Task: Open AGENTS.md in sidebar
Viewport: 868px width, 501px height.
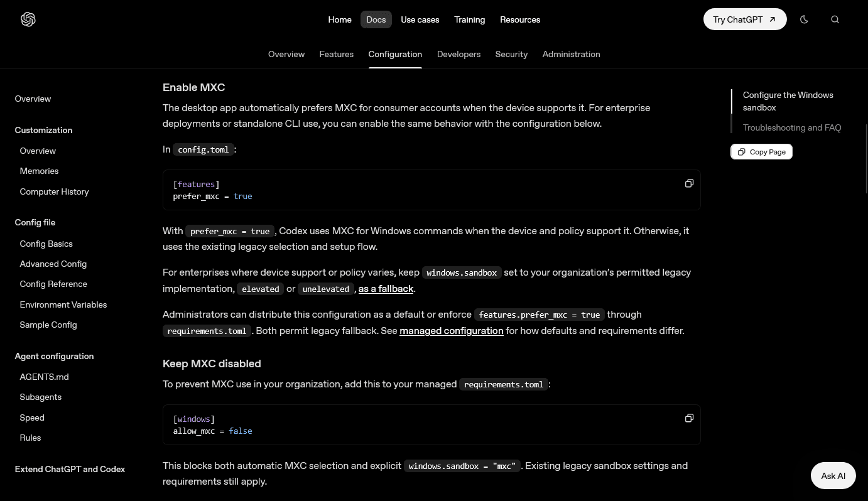Action: pos(44,377)
